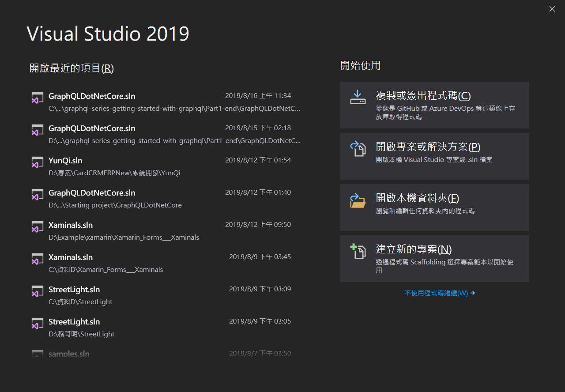Screen dimensions: 565x392
Task: Click the open local folder icon
Action: click(x=358, y=200)
